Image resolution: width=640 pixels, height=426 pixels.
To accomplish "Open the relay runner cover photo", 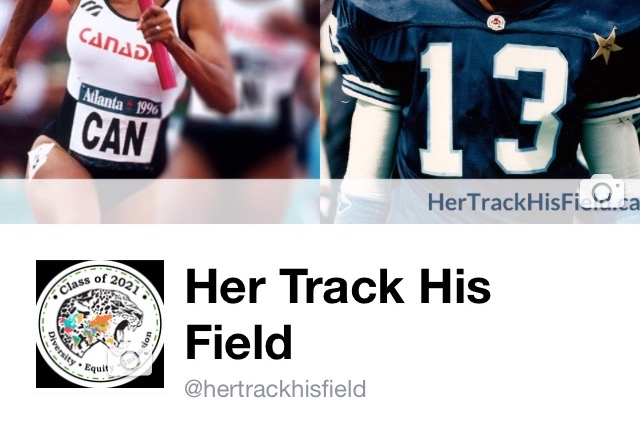I will coord(160,111).
